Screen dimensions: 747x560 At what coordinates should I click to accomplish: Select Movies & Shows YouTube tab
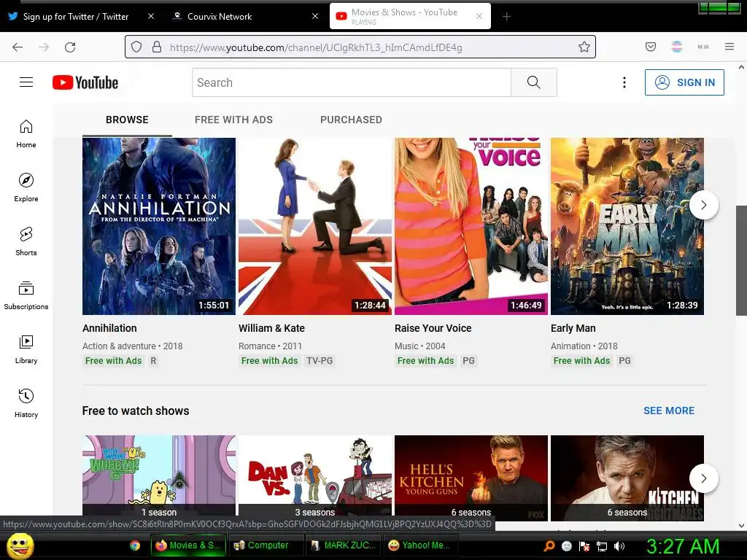pos(410,16)
